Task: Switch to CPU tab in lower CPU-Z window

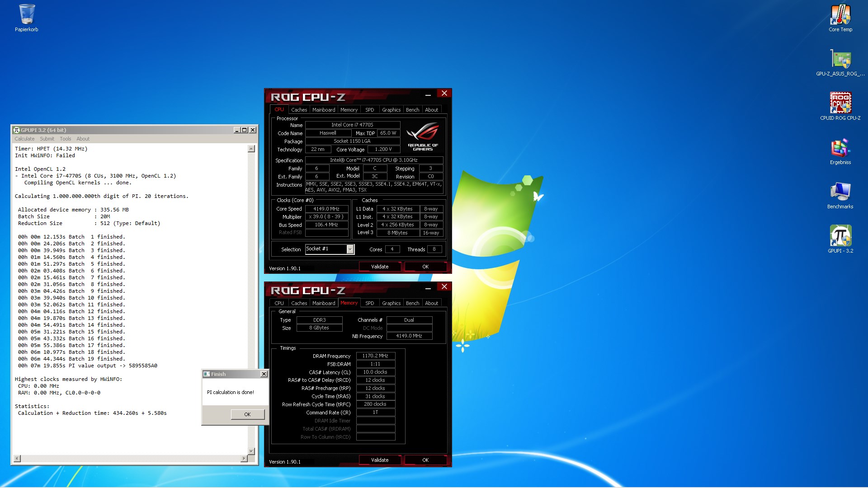Action: [279, 303]
